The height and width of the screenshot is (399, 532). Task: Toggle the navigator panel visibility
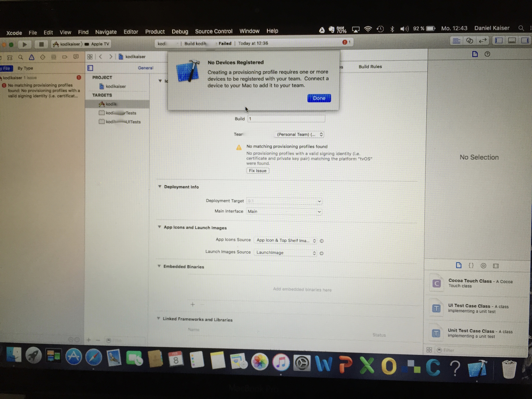click(499, 40)
